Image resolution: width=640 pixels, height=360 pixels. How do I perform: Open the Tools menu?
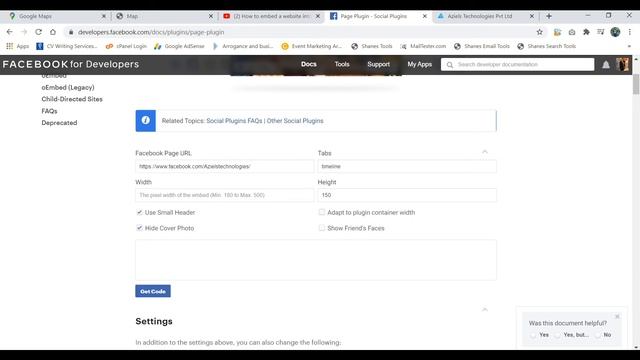tap(342, 64)
